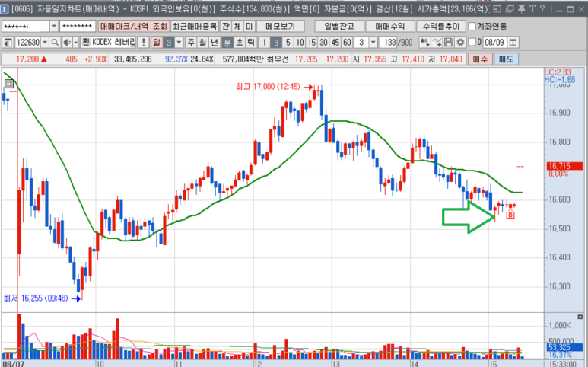
Task: Click the red 16,715 price label on axis
Action: [x=564, y=166]
